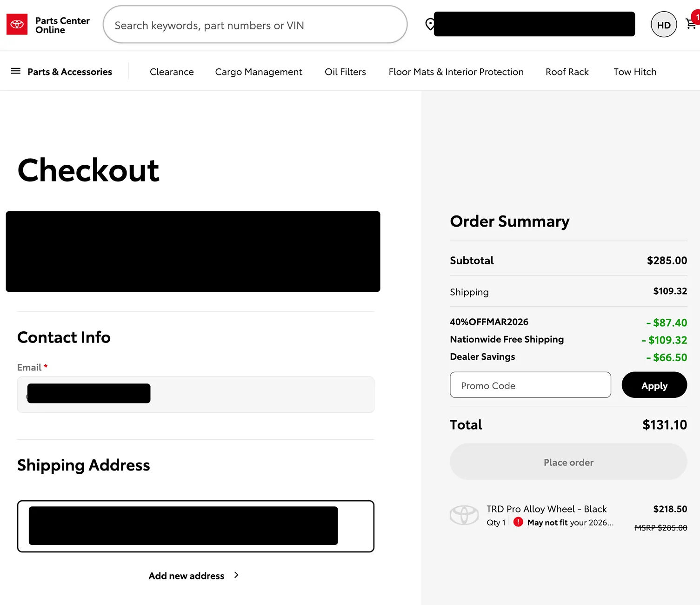700x605 pixels.
Task: Open Parts & Accessories menu
Action: click(70, 72)
